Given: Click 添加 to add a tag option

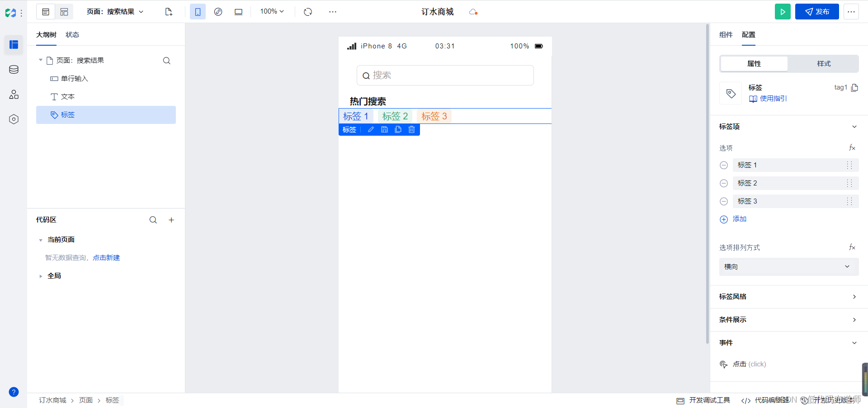Looking at the screenshot, I should tap(733, 219).
